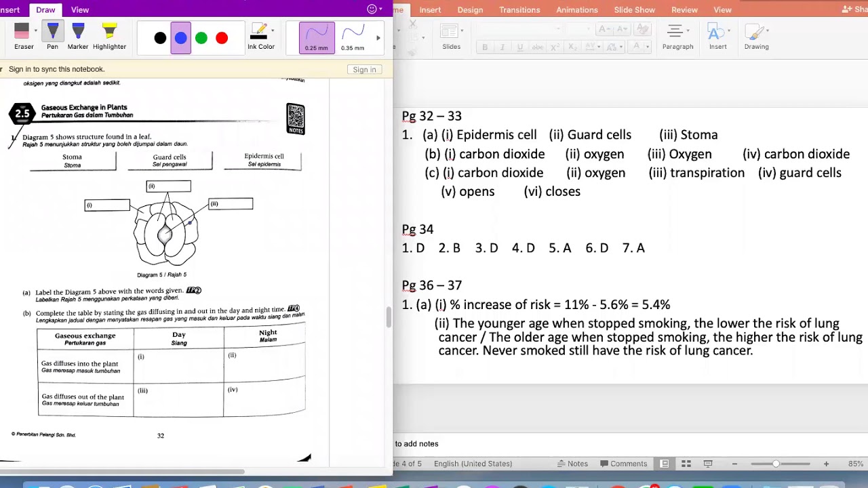The width and height of the screenshot is (868, 488).
Task: Click the answer text 'Pg 34' on slide
Action: pyautogui.click(x=418, y=229)
